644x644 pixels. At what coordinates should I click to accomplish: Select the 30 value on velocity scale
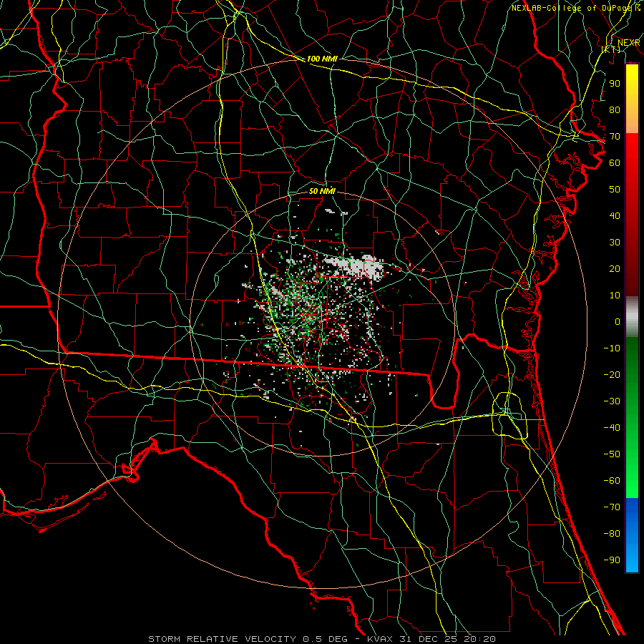(x=615, y=243)
